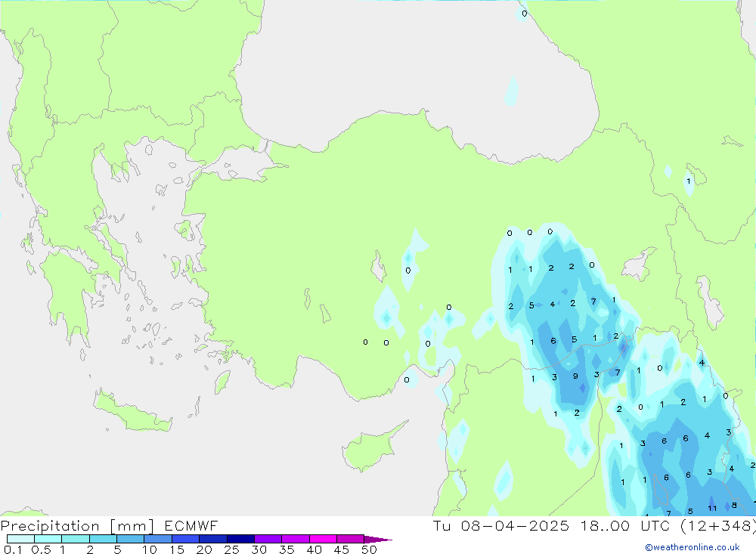This screenshot has height=554, width=756.
Task: Click the 2–5 mm legend color swatch
Action: click(103, 539)
